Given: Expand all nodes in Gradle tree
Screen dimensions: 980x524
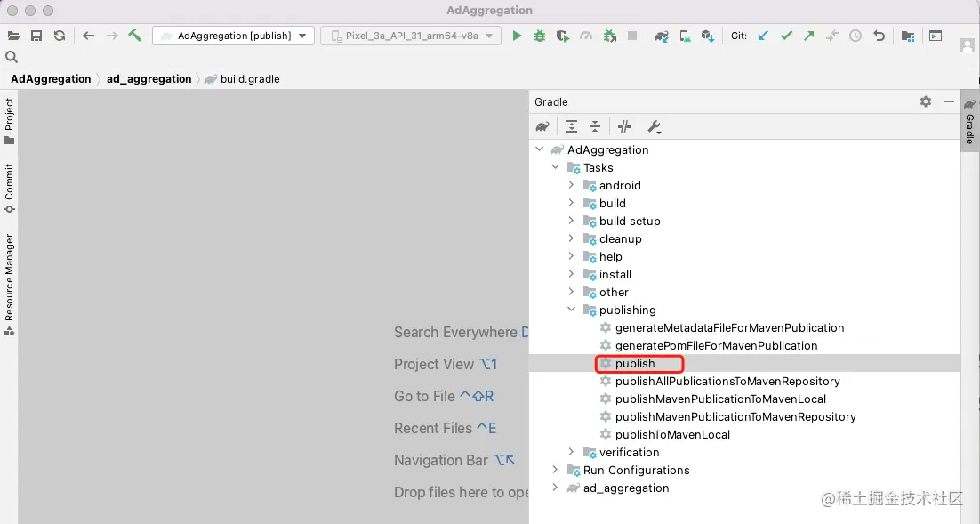Looking at the screenshot, I should click(x=571, y=126).
